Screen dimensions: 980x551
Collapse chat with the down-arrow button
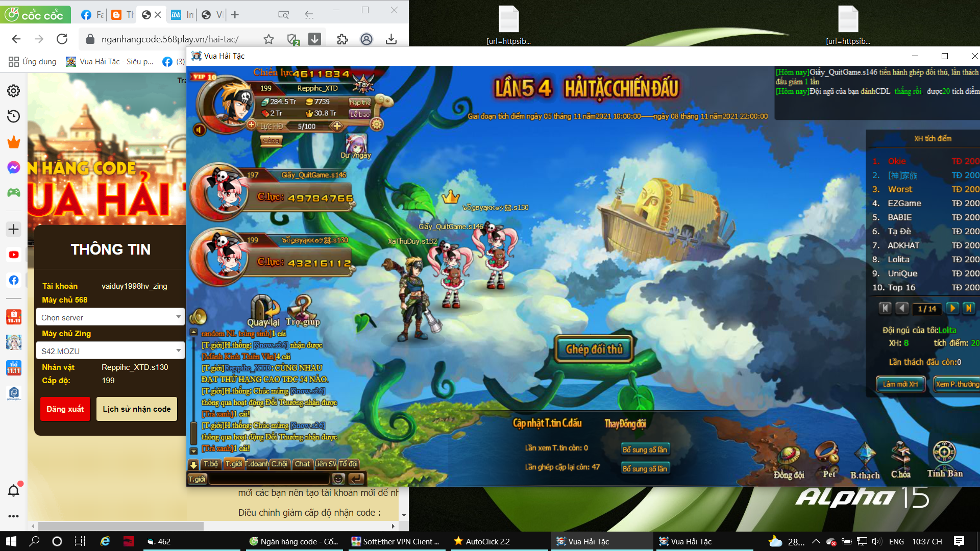[x=193, y=464]
